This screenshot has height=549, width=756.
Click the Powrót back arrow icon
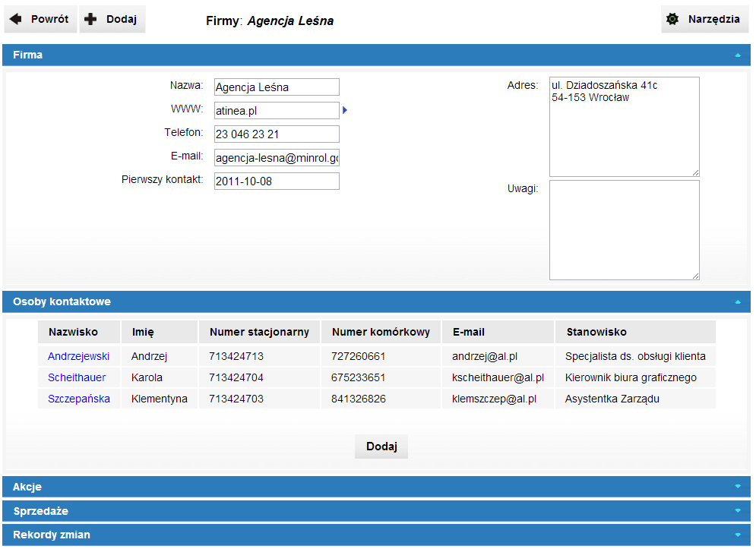click(16, 19)
